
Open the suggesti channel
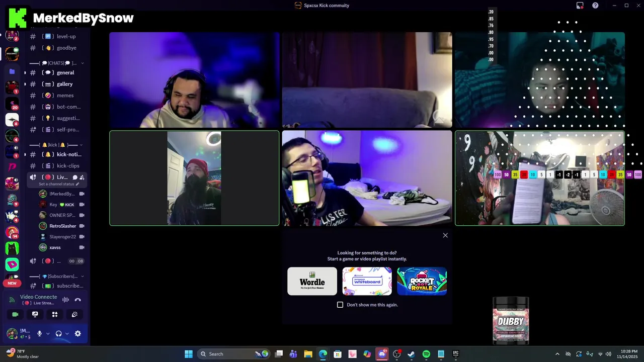coord(56,118)
